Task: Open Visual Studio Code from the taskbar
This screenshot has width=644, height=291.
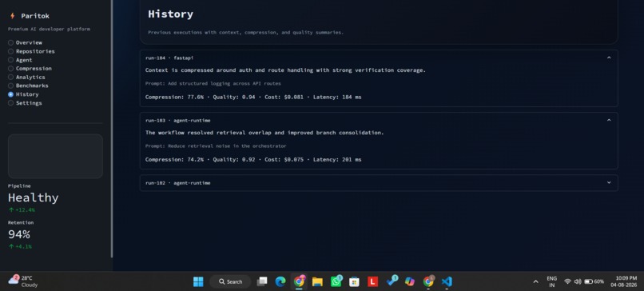Action: pos(447,281)
